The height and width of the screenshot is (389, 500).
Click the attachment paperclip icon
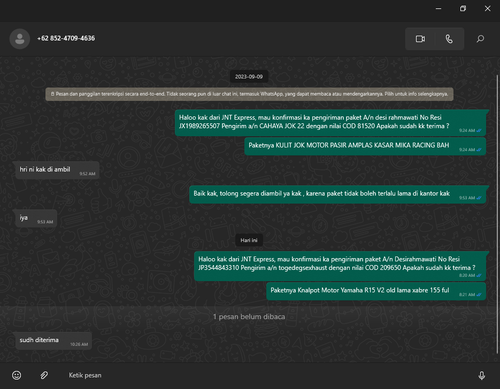pyautogui.click(x=44, y=375)
